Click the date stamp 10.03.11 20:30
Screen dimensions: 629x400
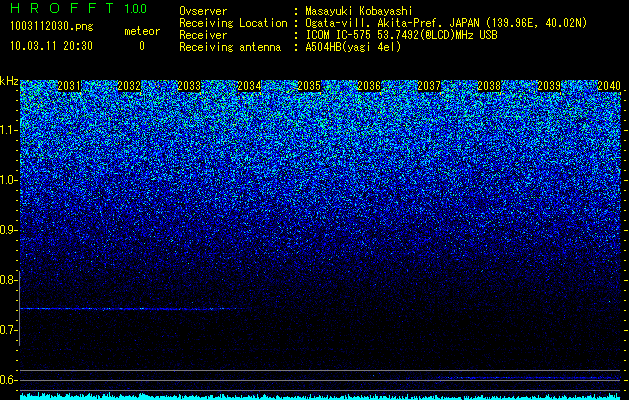[x=51, y=46]
